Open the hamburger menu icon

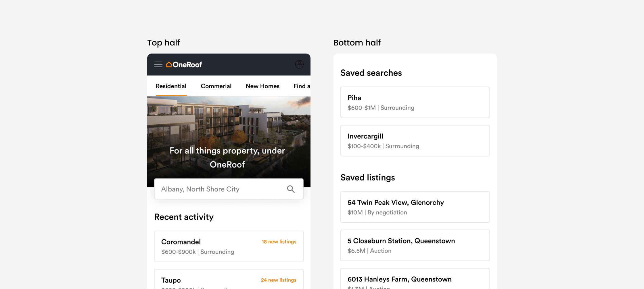158,64
